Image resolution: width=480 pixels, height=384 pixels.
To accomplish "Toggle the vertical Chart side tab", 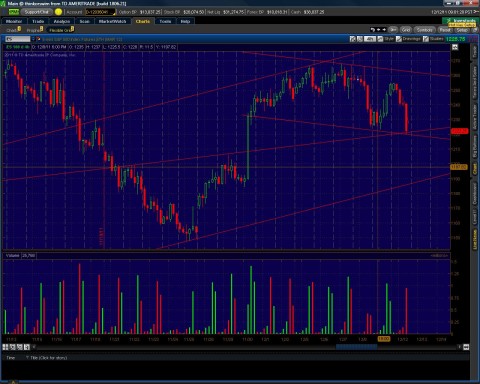I will click(x=475, y=169).
